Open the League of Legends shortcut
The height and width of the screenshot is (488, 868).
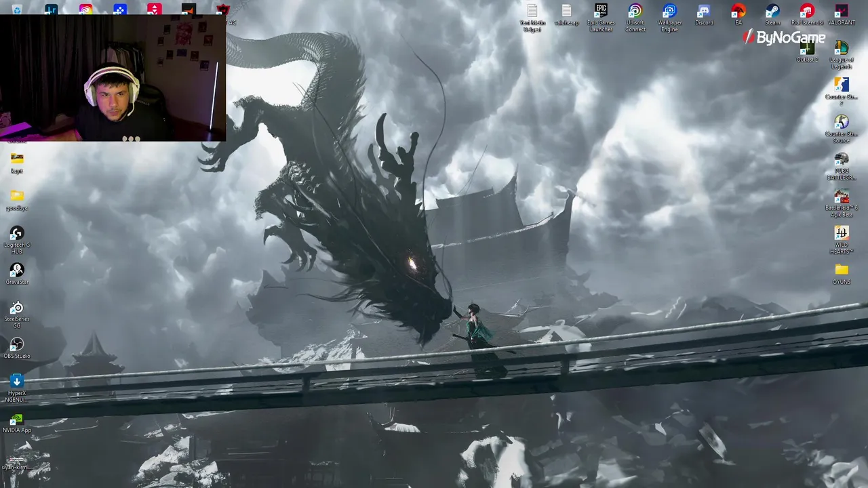click(x=842, y=55)
